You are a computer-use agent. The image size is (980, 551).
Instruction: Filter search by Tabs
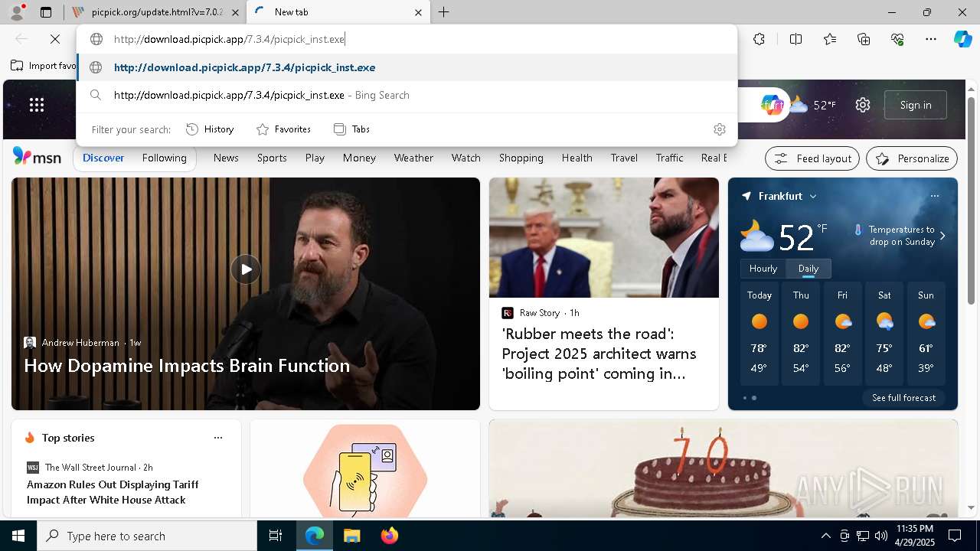(352, 129)
